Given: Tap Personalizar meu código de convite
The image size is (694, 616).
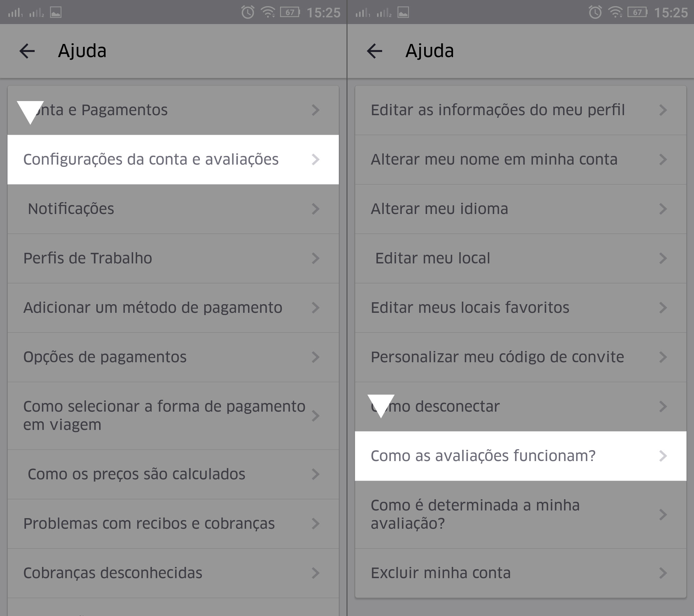Looking at the screenshot, I should pos(497,357).
